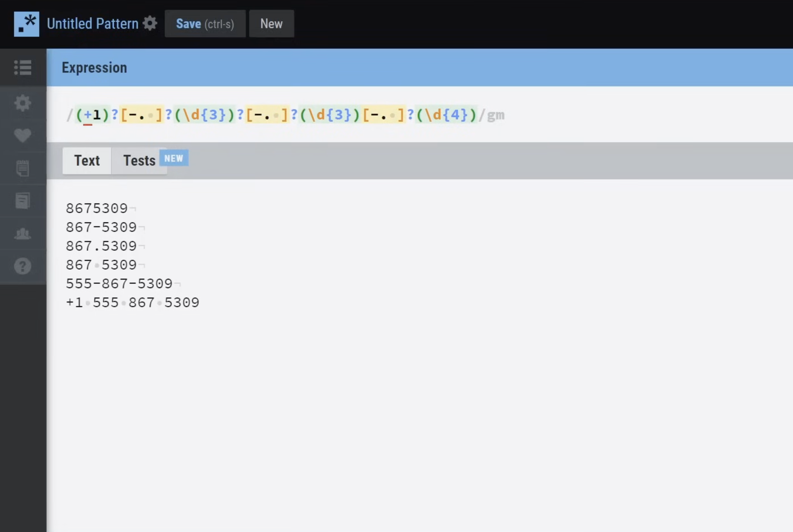Open settings gear beside Untitled Pattern
Viewport: 793px width, 532px height.
(150, 23)
